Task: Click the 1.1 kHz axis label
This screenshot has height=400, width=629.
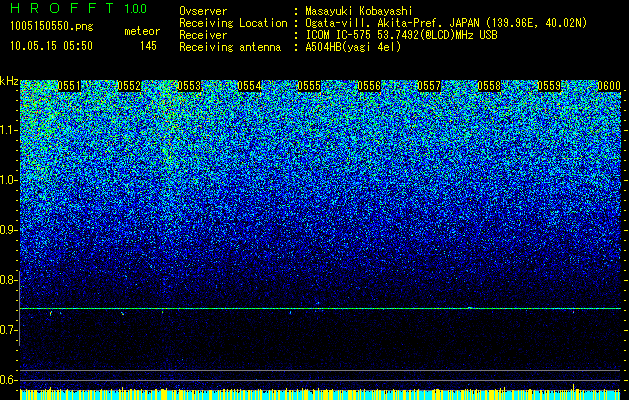Action: (8, 130)
